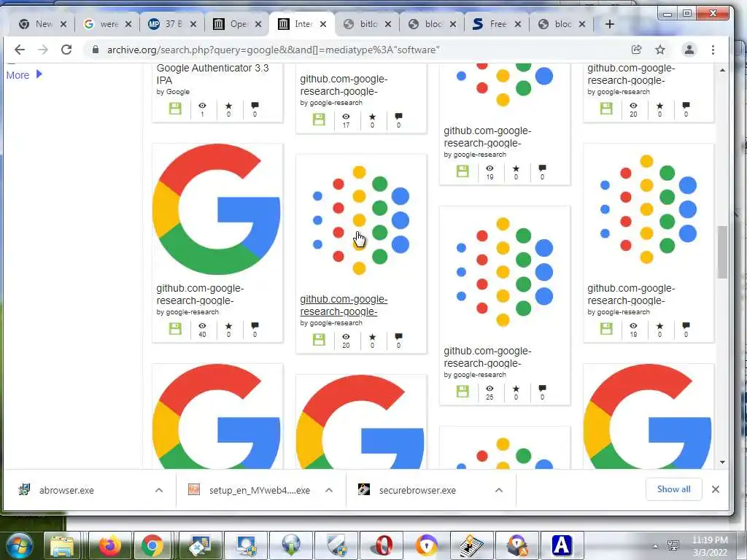
Task: Click the scrollbar up arrow
Action: point(723,70)
